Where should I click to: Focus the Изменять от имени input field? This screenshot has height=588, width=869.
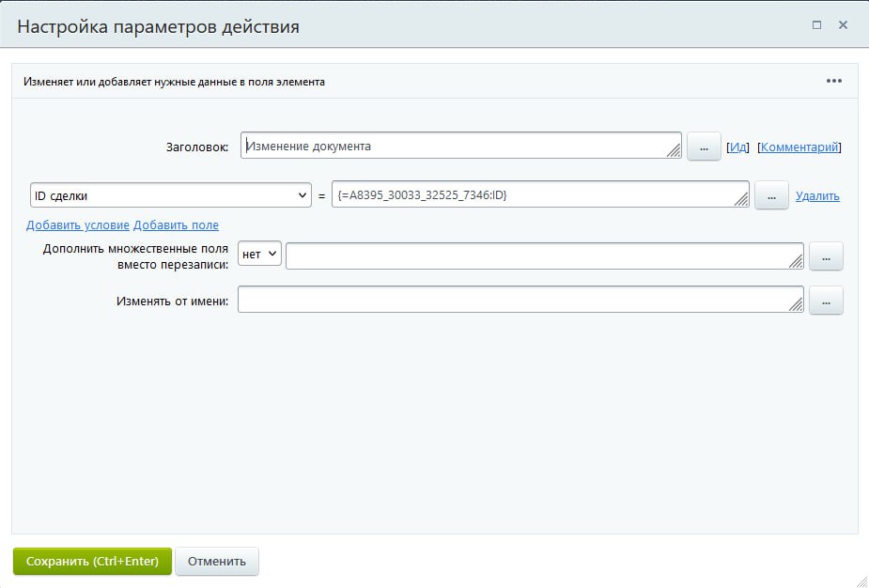coord(520,300)
